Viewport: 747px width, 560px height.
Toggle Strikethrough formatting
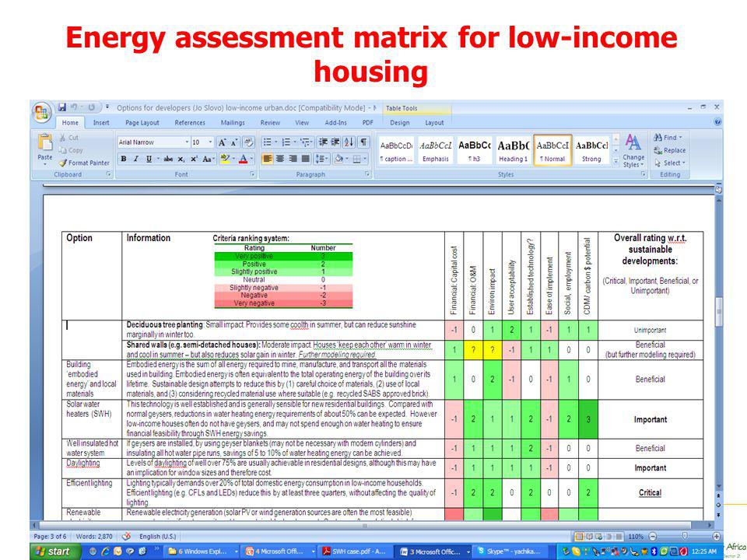click(168, 159)
